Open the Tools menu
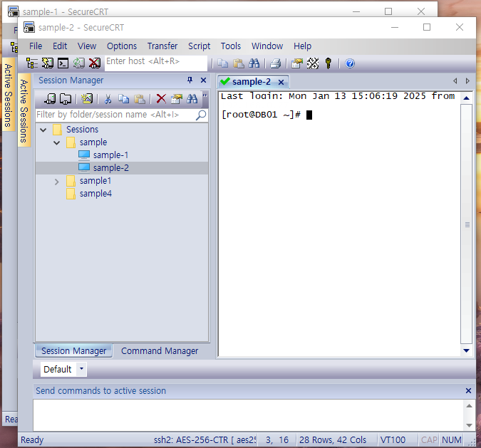Screen dimensions: 481x448 (x=231, y=46)
